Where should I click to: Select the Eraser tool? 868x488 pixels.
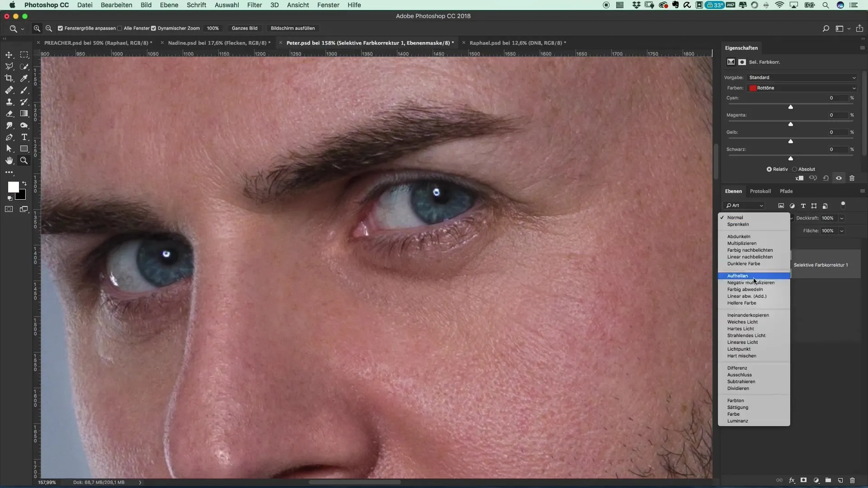pos(9,113)
